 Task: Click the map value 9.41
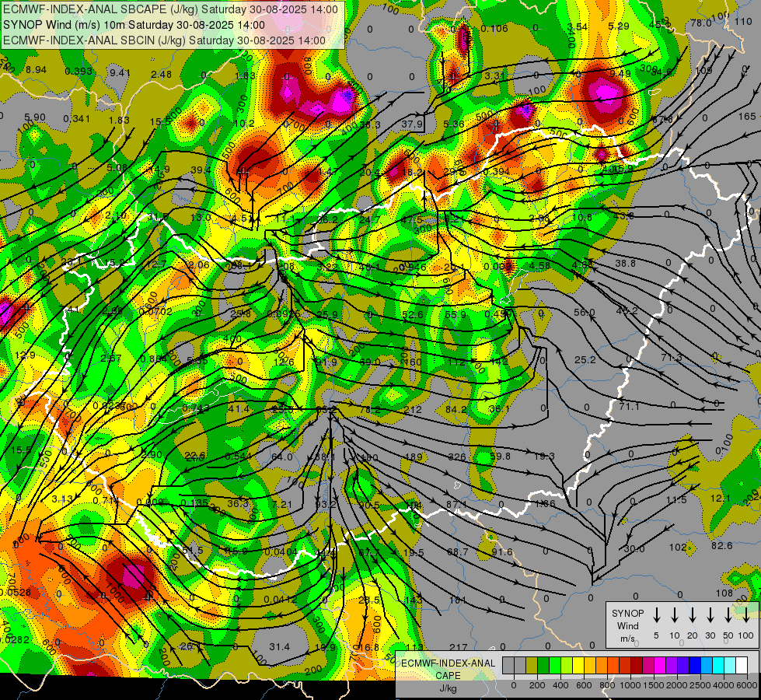pyautogui.click(x=120, y=73)
